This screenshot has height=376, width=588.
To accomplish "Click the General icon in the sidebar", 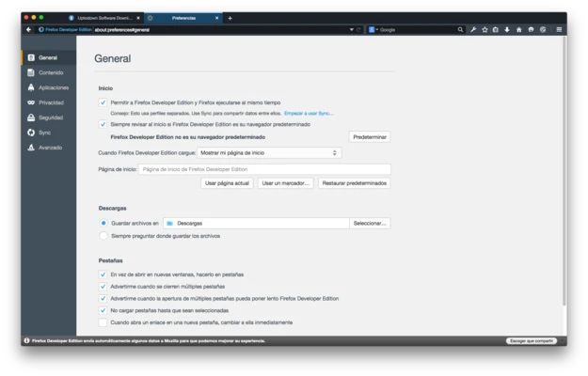I will pyautogui.click(x=31, y=57).
